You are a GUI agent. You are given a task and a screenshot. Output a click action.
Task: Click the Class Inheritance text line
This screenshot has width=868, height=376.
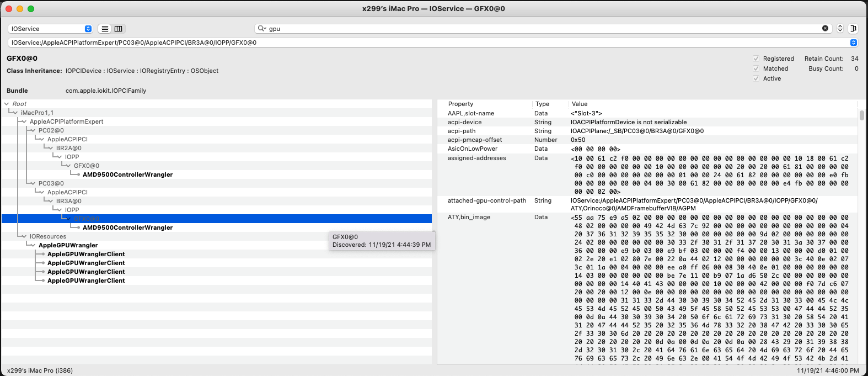pos(112,71)
